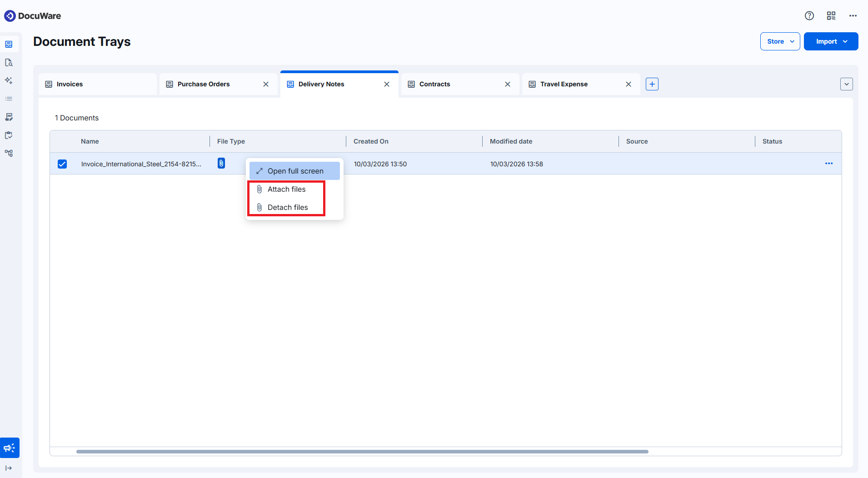Open document search sidebar icon
This screenshot has width=868, height=478.
(x=9, y=62)
